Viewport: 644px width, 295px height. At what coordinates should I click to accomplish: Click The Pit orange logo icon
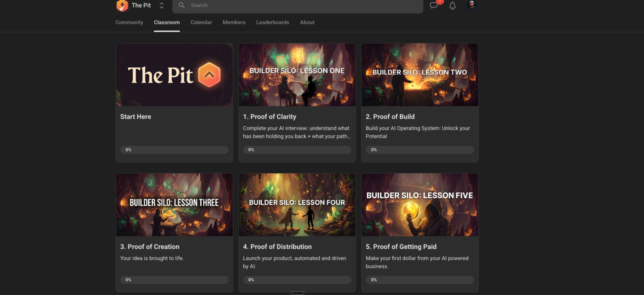pos(122,5)
